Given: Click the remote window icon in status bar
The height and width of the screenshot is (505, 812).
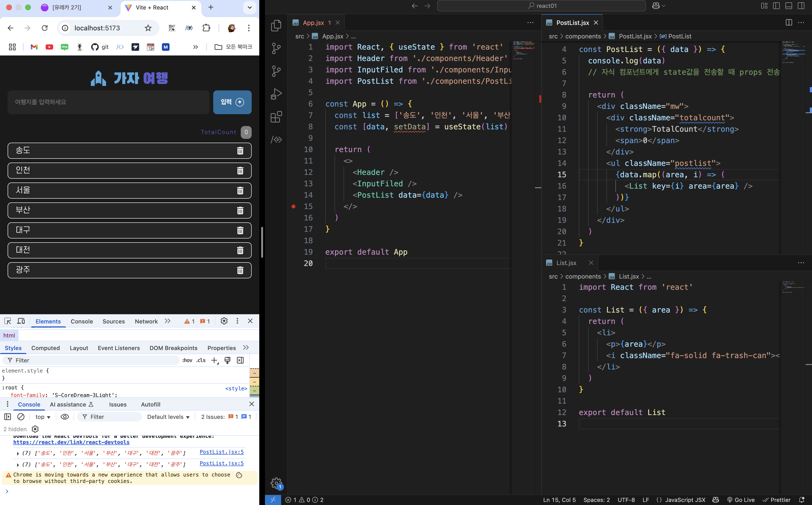Looking at the screenshot, I should click(x=273, y=500).
